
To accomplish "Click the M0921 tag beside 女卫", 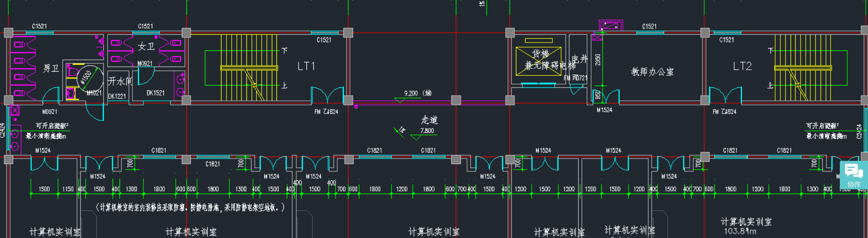I will click(145, 64).
